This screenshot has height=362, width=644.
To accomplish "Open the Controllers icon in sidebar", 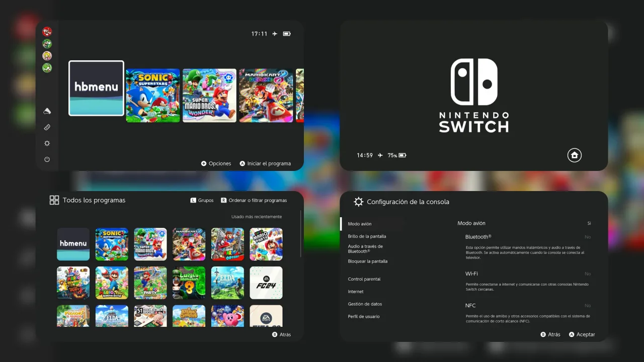I will [x=47, y=127].
